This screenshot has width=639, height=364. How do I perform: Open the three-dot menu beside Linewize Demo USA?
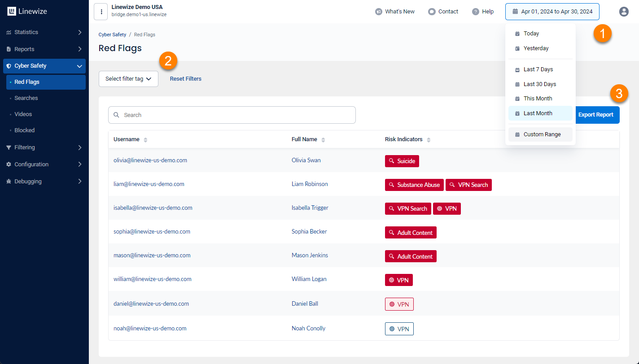(x=101, y=12)
